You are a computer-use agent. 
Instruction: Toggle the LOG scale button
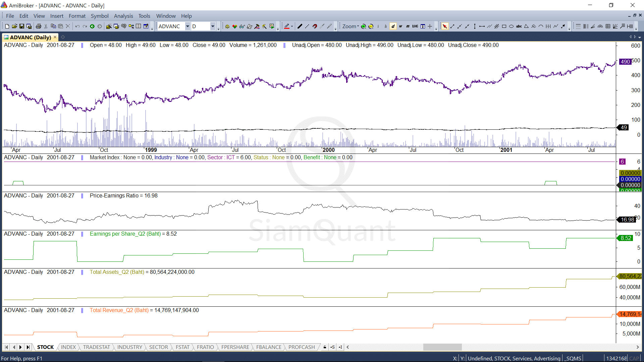(x=415, y=26)
